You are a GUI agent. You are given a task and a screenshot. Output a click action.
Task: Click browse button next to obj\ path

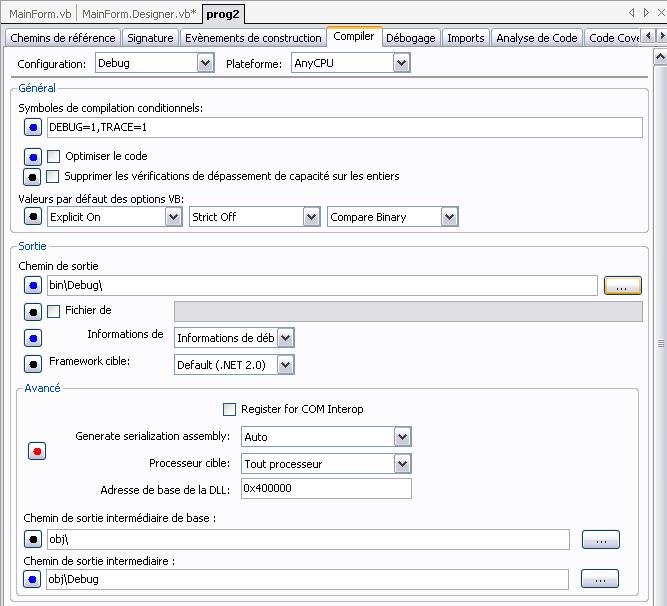600,540
